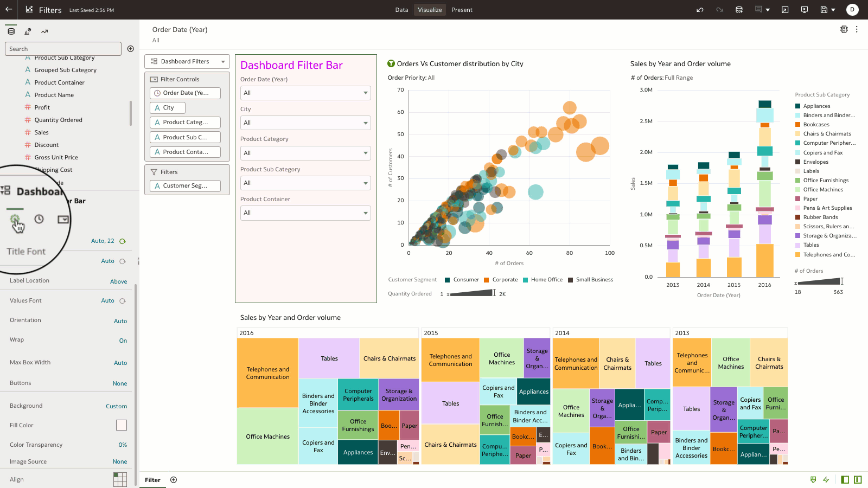Open the Data panel in the left sidebar

10,31
